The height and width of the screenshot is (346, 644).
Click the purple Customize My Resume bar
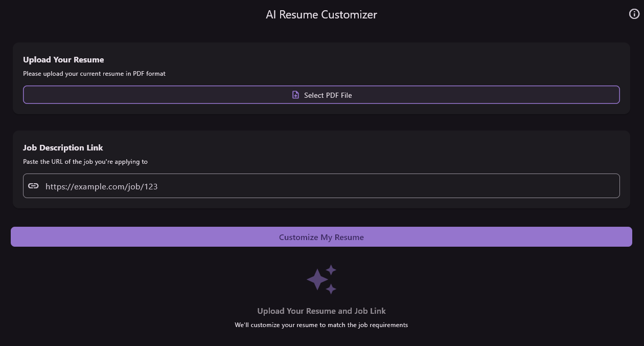321,236
